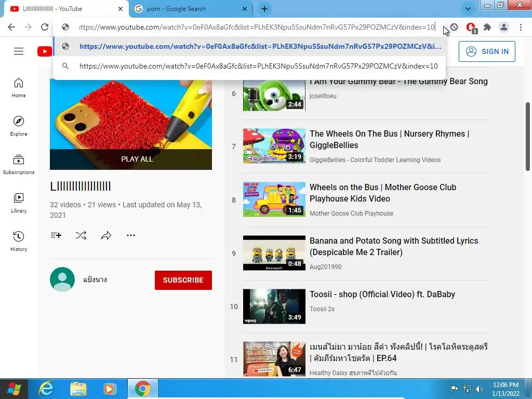Go to Home in the sidebar

pyautogui.click(x=19, y=88)
